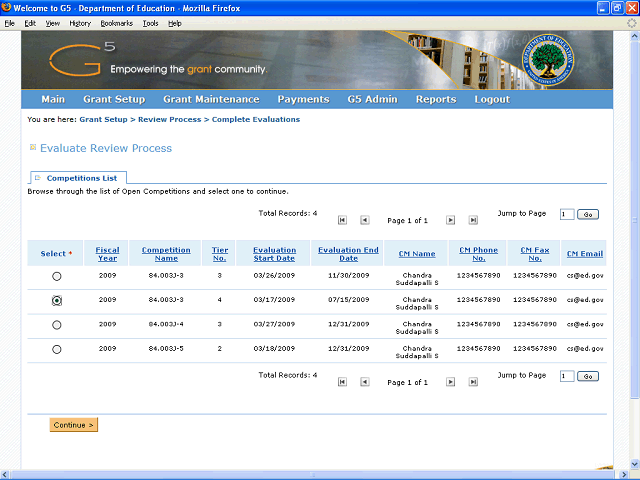Click the top previous page arrow icon
This screenshot has width=640, height=480.
coord(364,219)
